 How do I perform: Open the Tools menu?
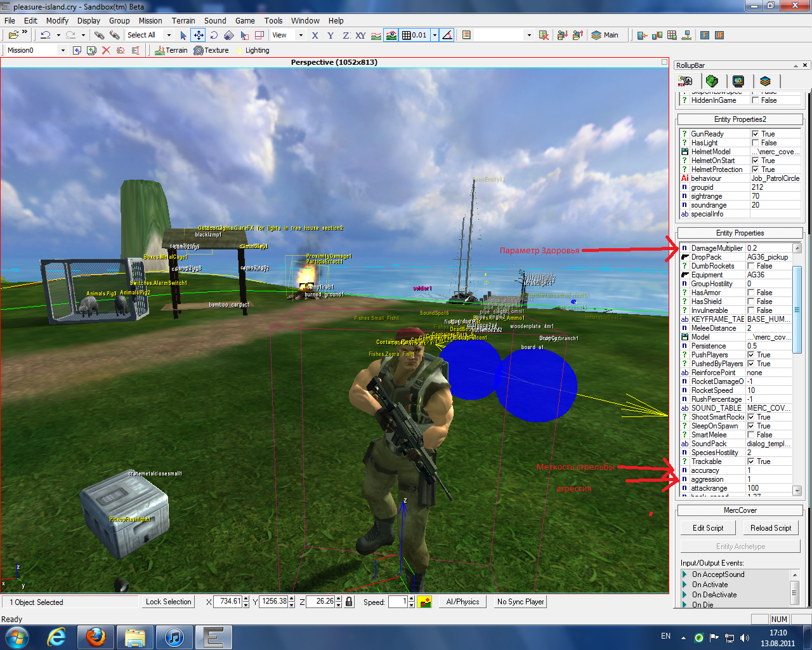click(x=273, y=20)
